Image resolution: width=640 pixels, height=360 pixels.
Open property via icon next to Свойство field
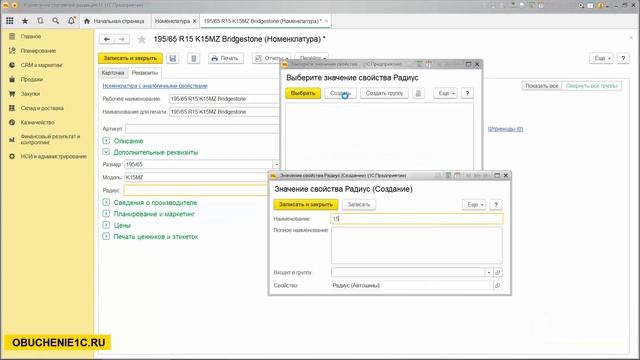coord(498,285)
